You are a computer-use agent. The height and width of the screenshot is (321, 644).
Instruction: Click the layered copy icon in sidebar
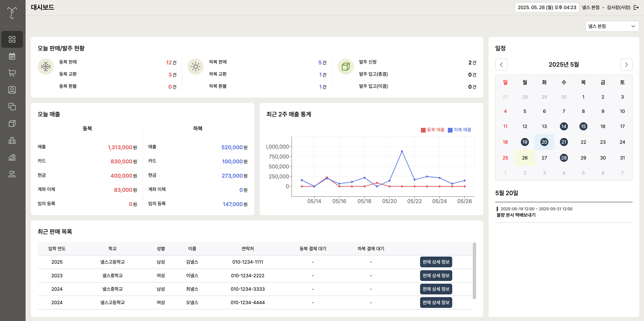12,107
